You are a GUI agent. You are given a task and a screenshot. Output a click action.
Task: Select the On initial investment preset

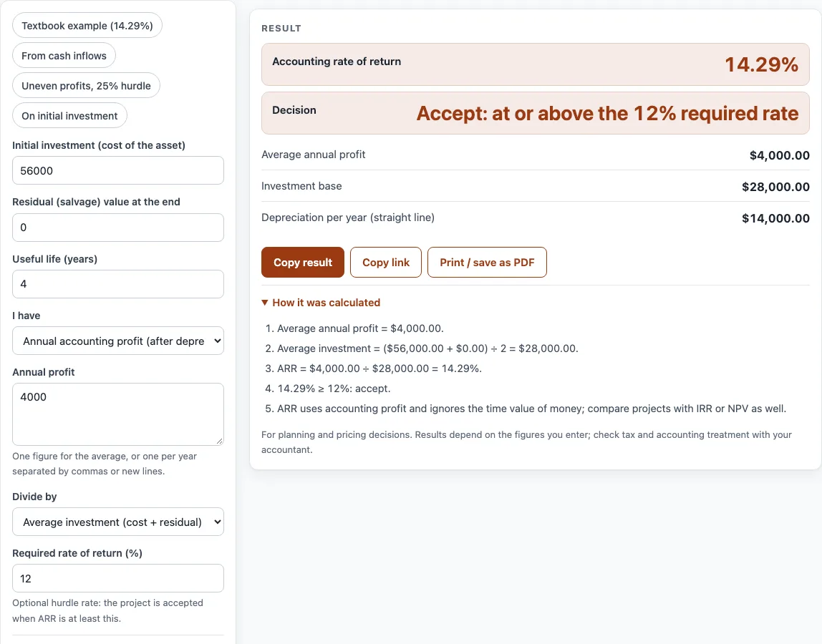69,116
